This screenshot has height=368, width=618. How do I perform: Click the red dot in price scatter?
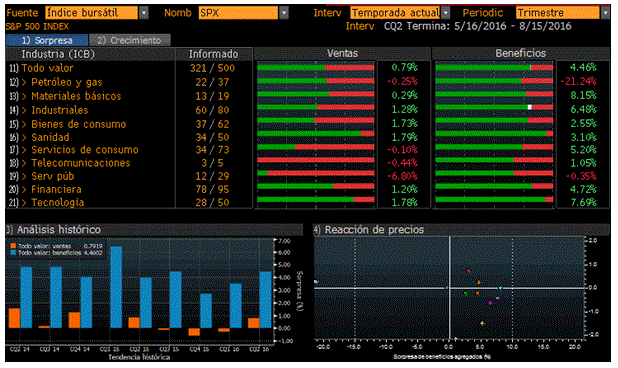(x=469, y=271)
